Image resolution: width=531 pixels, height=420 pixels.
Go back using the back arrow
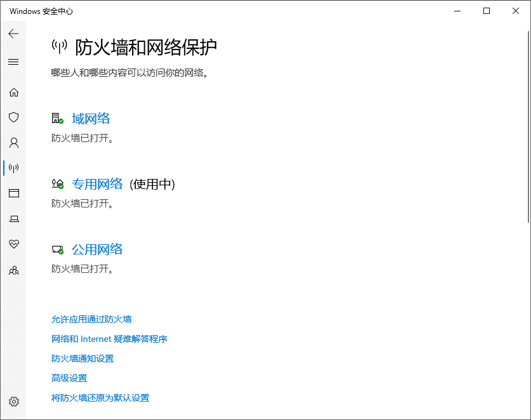(x=13, y=34)
